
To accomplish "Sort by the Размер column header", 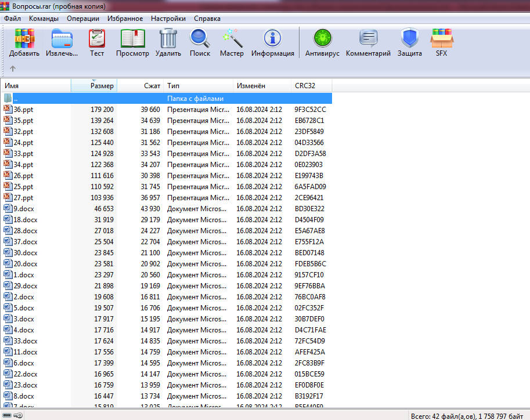I will pyautogui.click(x=102, y=85).
